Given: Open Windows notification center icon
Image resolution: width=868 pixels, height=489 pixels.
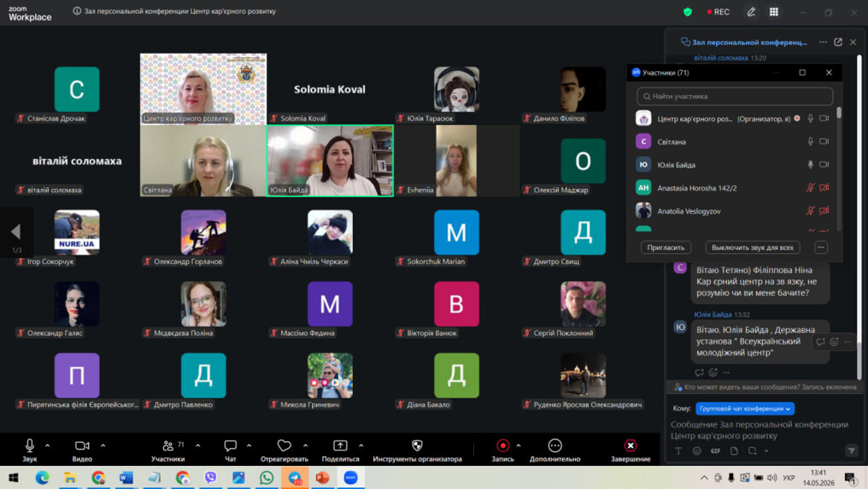Looking at the screenshot, I should point(850,478).
